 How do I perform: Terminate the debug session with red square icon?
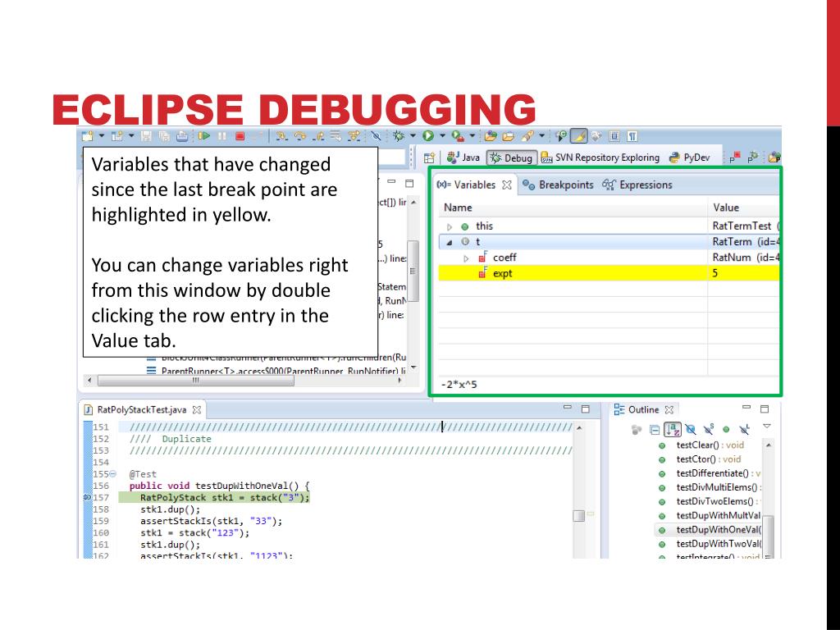point(239,136)
